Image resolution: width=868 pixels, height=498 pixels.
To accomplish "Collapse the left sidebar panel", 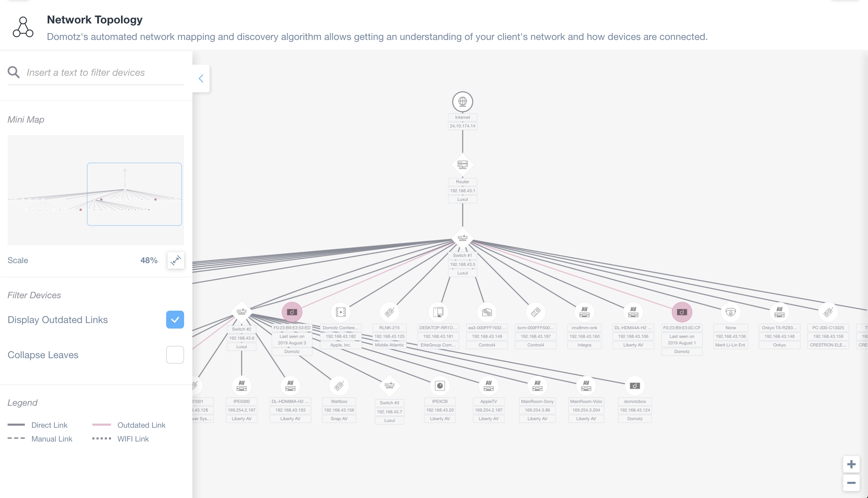I will coord(201,79).
